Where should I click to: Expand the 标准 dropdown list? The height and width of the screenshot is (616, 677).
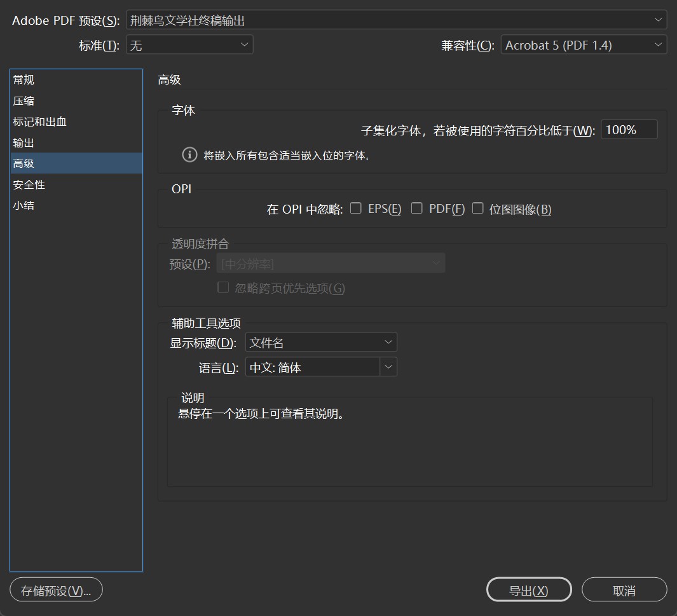coord(189,44)
